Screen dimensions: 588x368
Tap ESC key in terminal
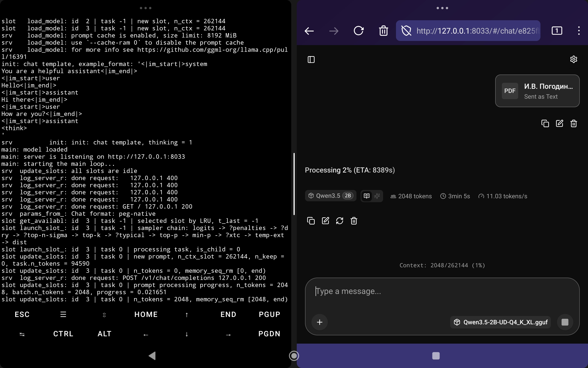(x=22, y=314)
